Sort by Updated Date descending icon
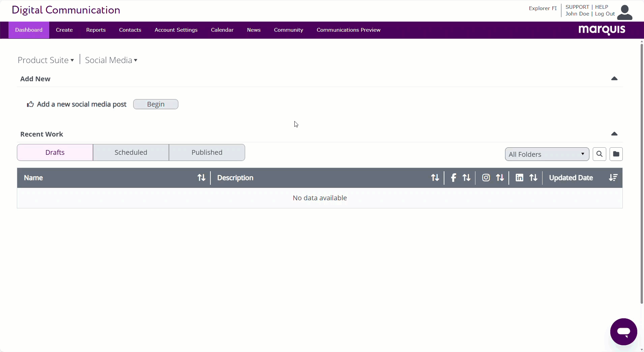Viewport: 644px width, 352px height. [x=613, y=178]
